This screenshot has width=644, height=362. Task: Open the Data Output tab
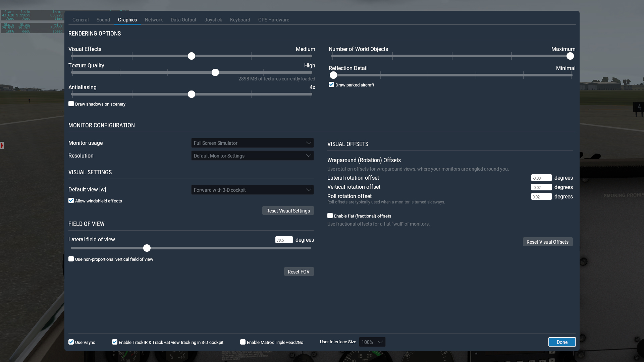[183, 20]
